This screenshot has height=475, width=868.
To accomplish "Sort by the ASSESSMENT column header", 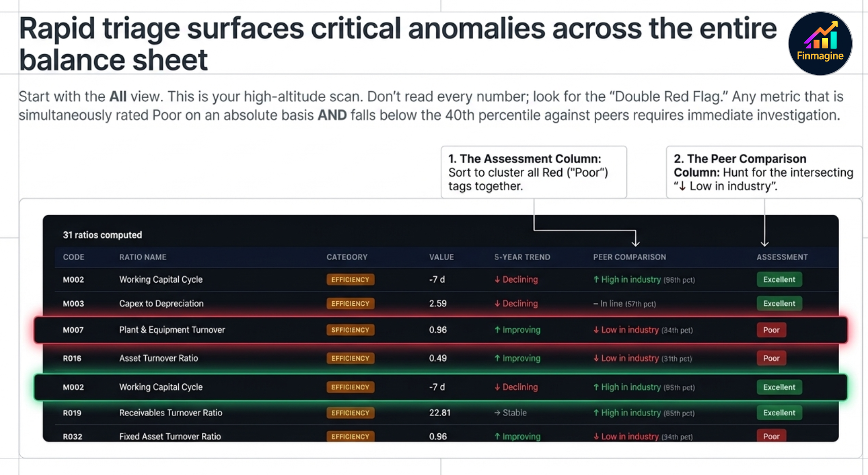I will point(782,257).
